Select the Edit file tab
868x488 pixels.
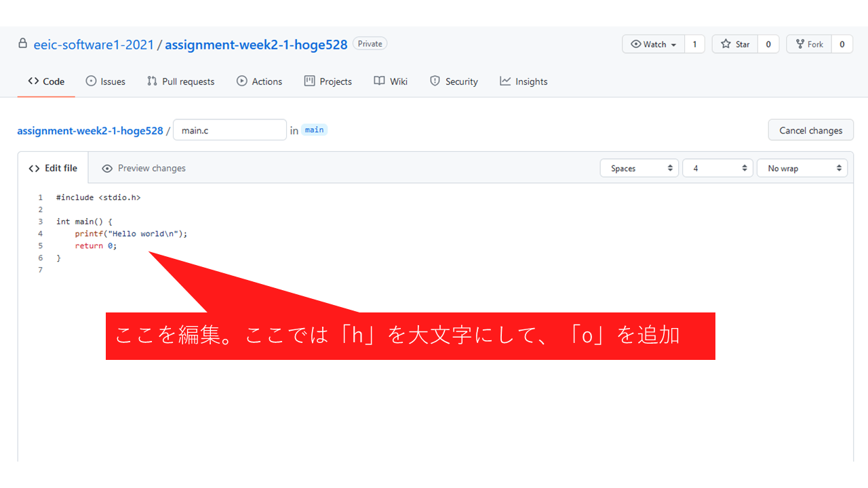click(53, 168)
